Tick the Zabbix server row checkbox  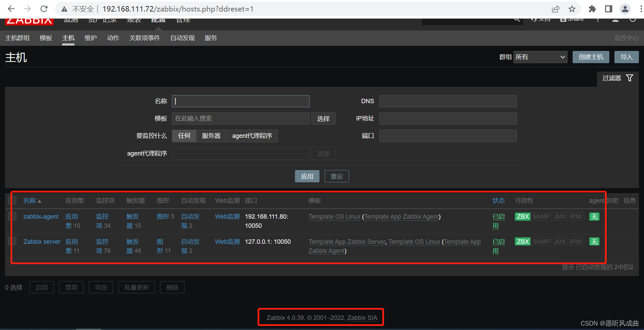click(12, 241)
